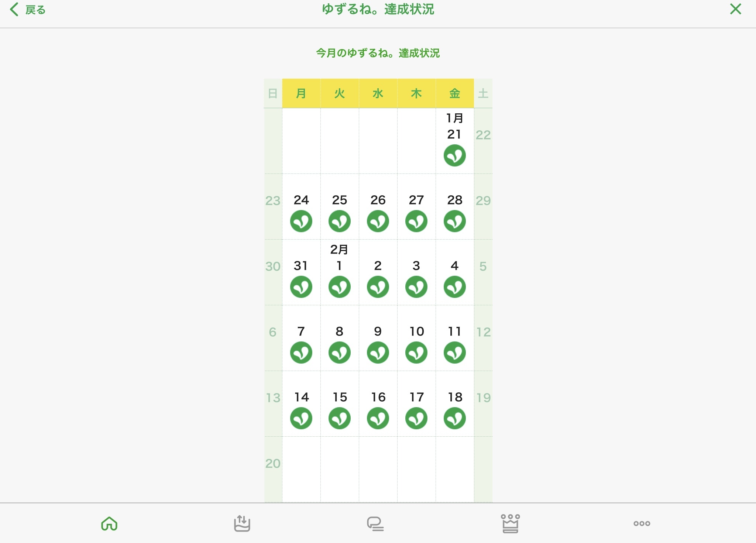Click the achievement badge on January 21

coord(454,155)
